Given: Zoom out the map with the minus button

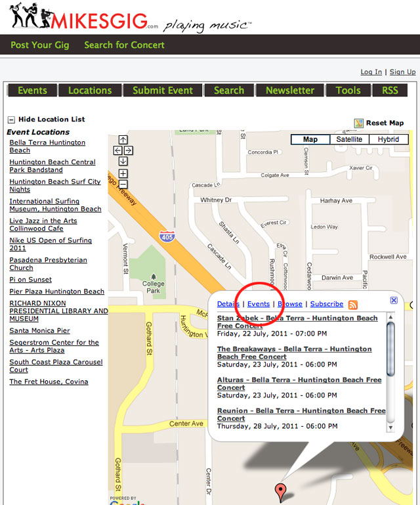Looking at the screenshot, I should tap(123, 185).
